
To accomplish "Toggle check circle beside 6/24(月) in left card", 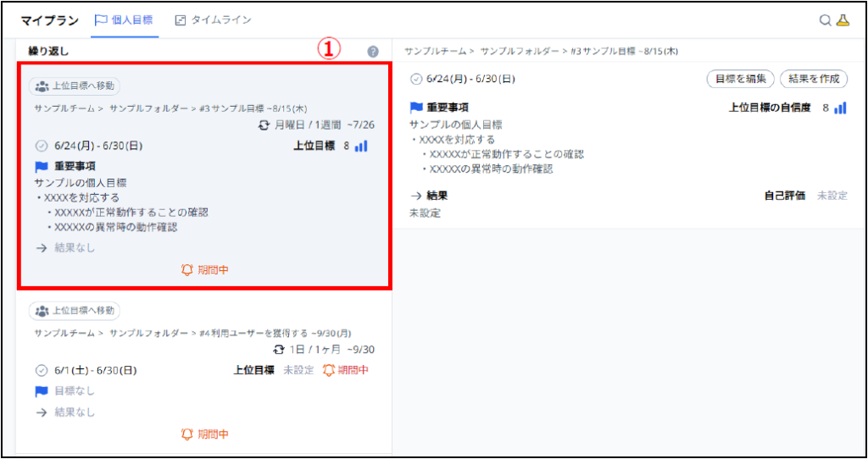I will pos(42,146).
